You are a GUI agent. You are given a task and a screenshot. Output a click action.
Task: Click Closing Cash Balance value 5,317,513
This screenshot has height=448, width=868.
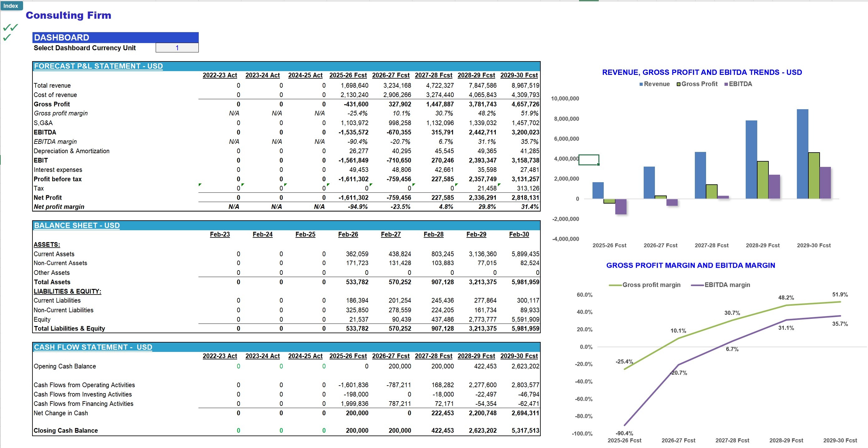coord(525,431)
